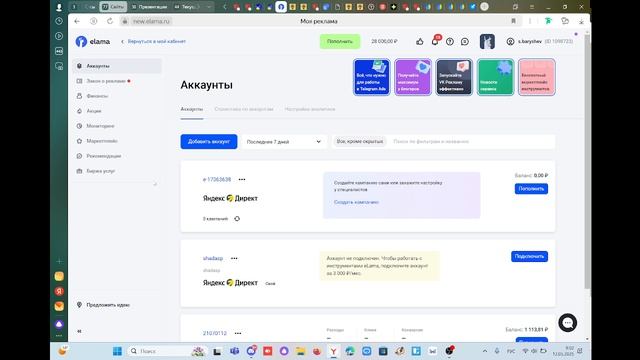640x360 pixels.
Task: Open Windows Start menu
Action: pos(117,351)
